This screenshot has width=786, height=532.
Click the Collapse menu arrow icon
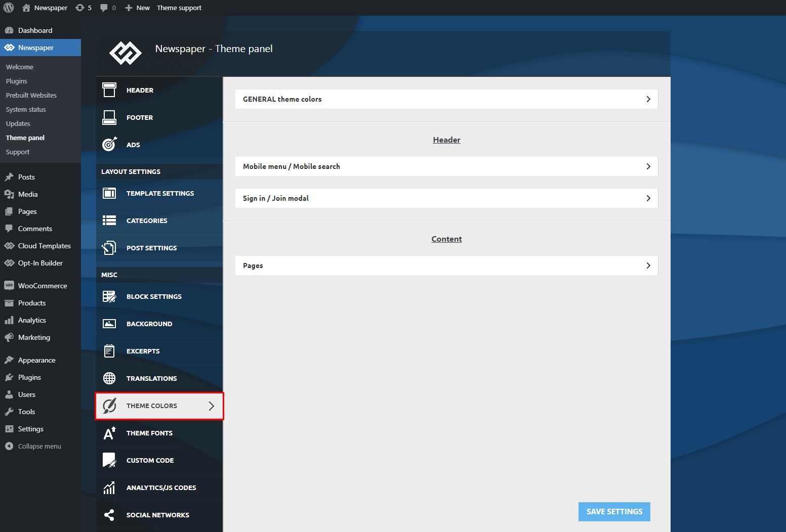click(x=9, y=446)
